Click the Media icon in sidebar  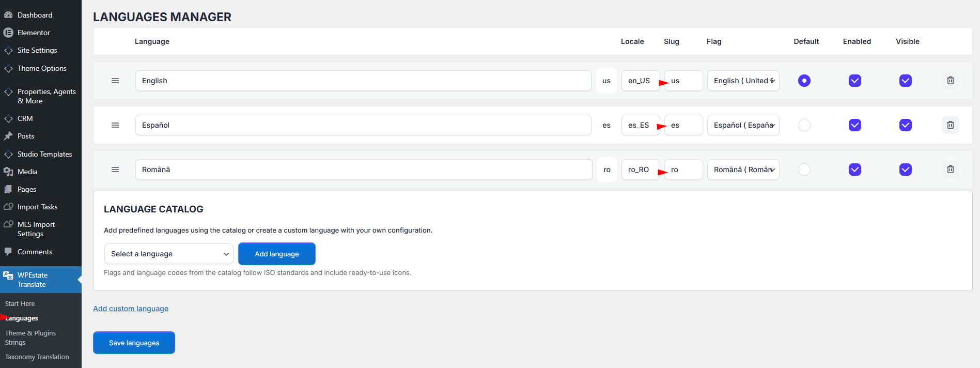8,172
